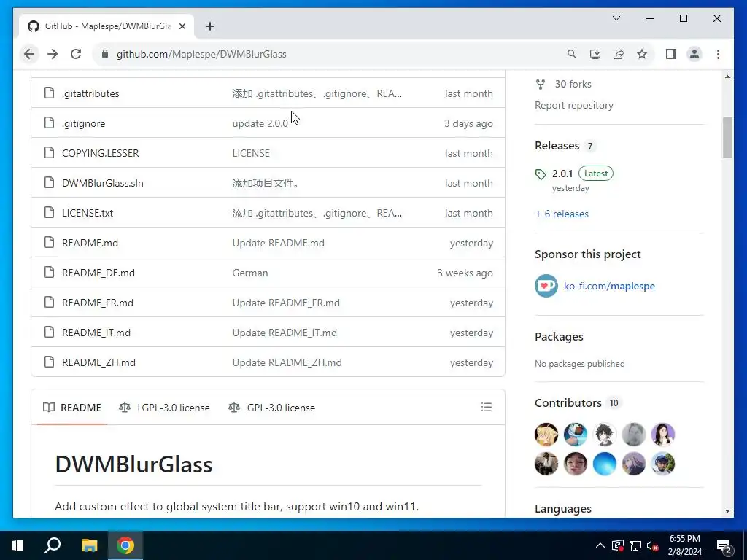Open the solid blue contributor avatar
This screenshot has height=560, width=747.
[x=605, y=464]
